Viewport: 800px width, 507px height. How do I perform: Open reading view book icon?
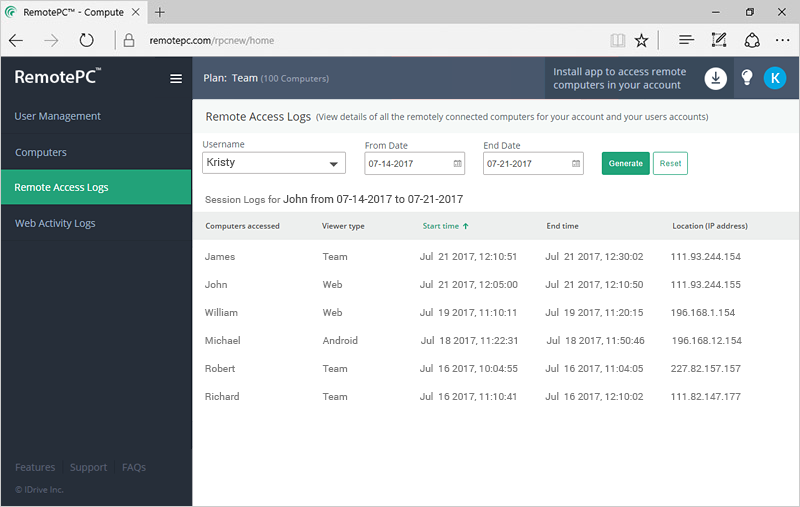click(x=617, y=40)
